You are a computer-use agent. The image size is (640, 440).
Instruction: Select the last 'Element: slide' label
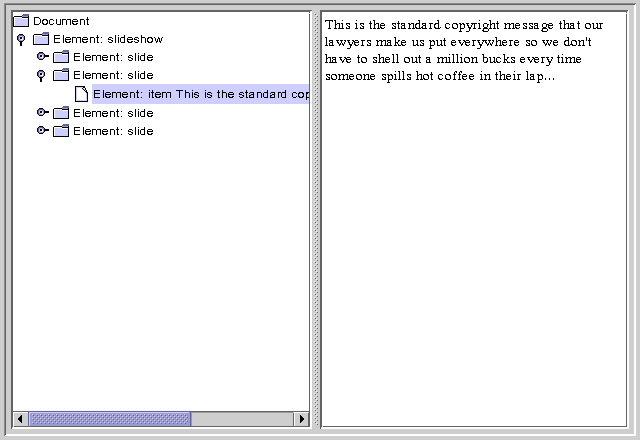(x=113, y=131)
